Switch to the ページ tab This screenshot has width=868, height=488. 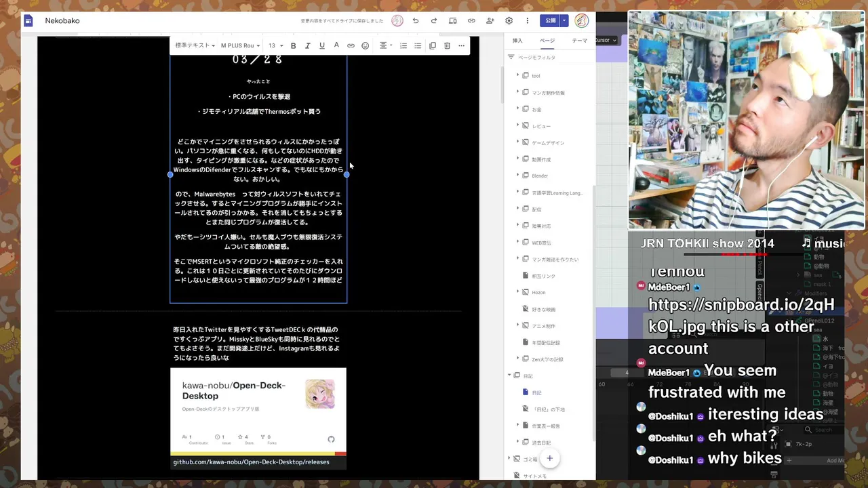(x=547, y=41)
